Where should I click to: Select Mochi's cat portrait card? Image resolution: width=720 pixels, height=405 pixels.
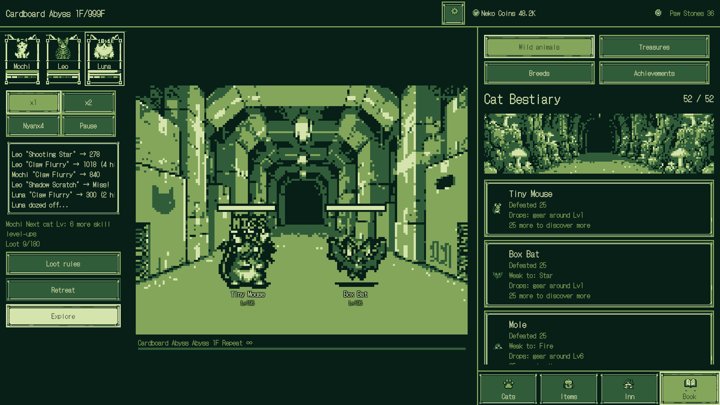(x=22, y=59)
